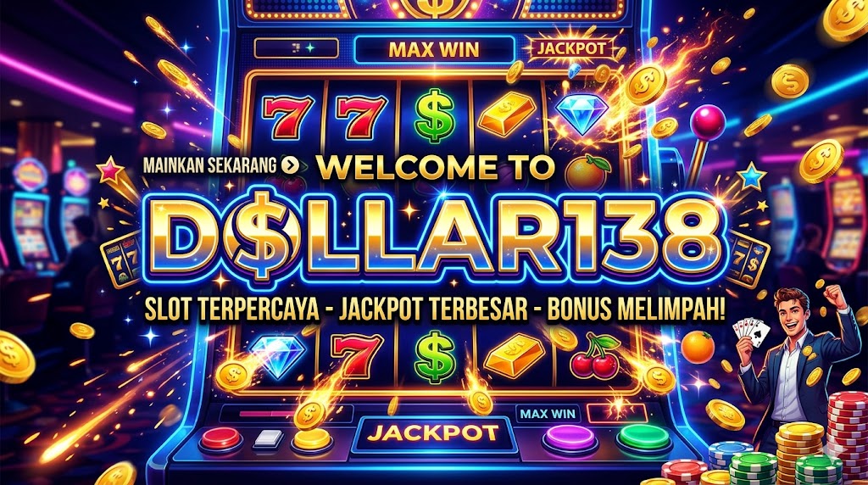868x485 pixels.
Task: Click the green dollar symbol on top reel
Action: (x=435, y=115)
